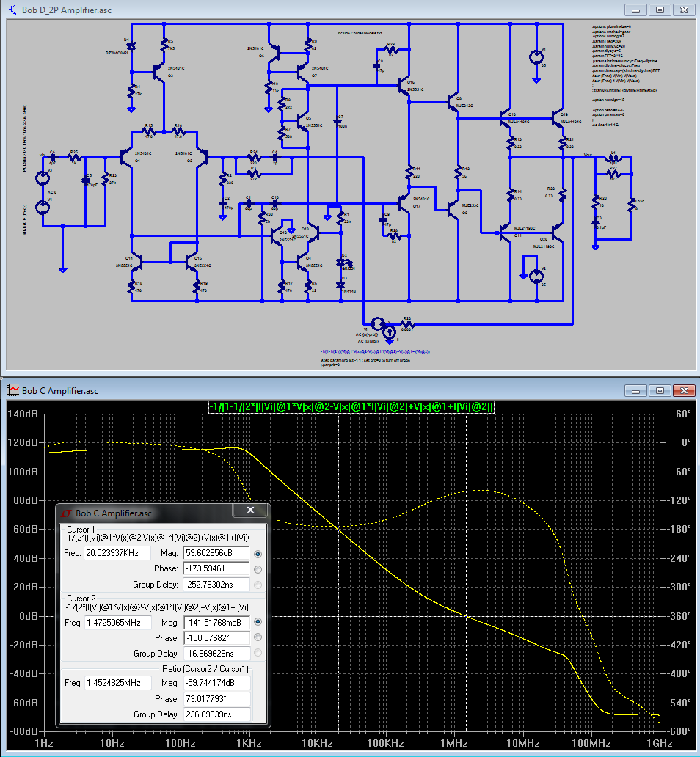Viewport: 700px width, 757px height.
Task: Click the green trace expression label above the plot
Action: point(351,407)
